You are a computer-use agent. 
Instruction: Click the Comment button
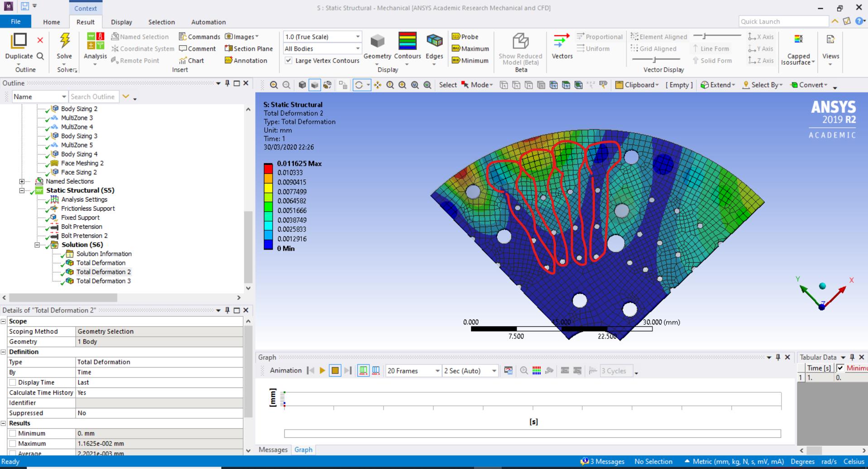[197, 48]
